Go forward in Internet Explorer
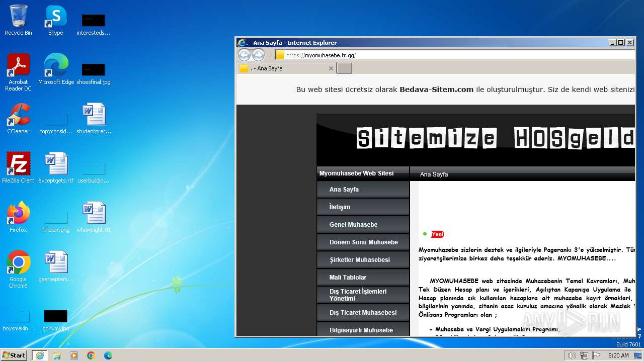 pyautogui.click(x=258, y=55)
